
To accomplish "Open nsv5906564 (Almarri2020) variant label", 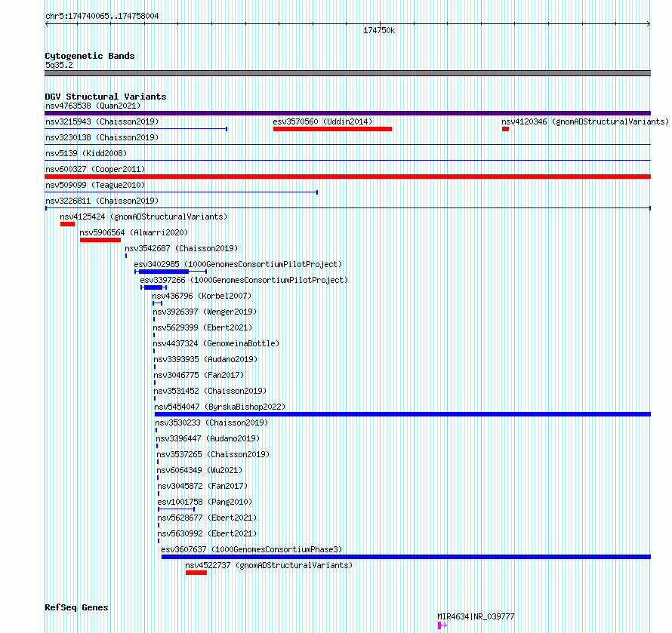I will point(134,232).
